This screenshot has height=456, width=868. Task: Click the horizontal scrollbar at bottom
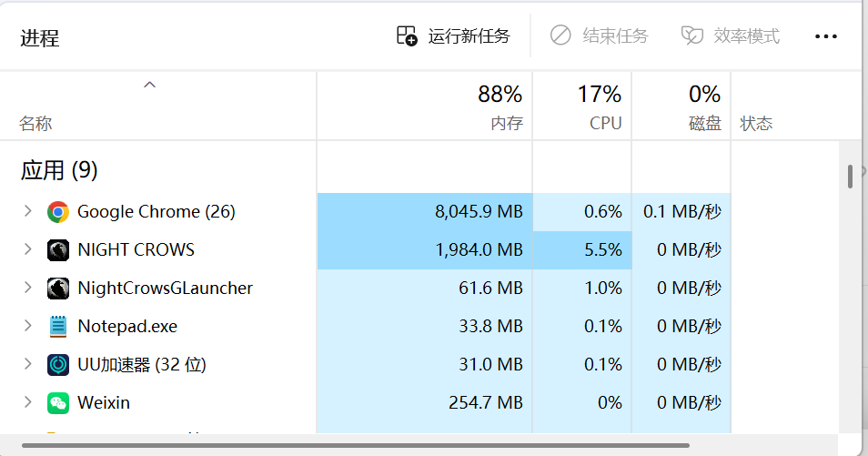[x=356, y=445]
